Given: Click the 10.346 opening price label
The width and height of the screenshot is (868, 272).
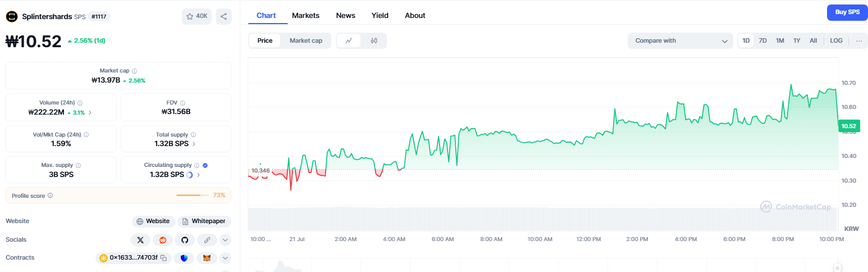Looking at the screenshot, I should tap(260, 170).
